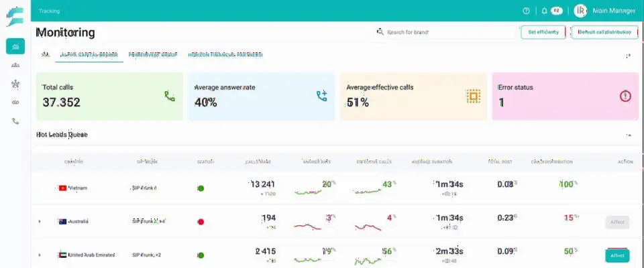Switch to Horizon Financial Partners tab
Viewport: 644px width, 268px height.
pyautogui.click(x=225, y=54)
